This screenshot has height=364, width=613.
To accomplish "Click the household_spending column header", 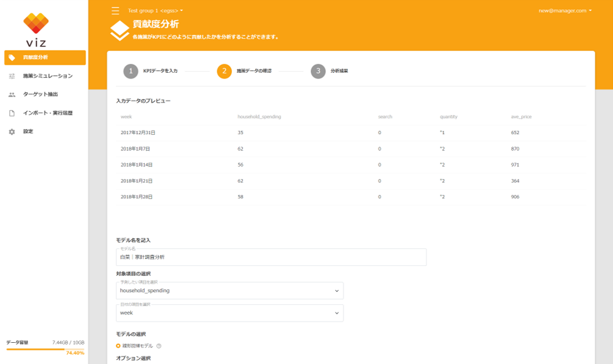I will (259, 117).
